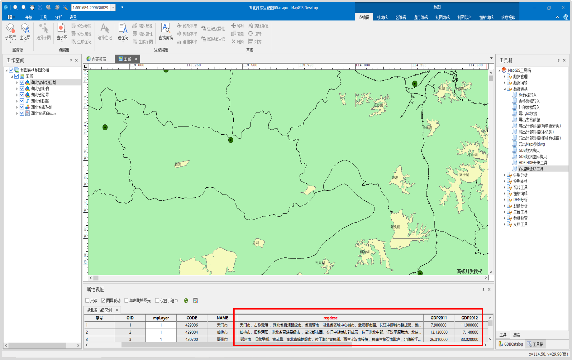Uncheck the highlighted layer's visibility checkbox
The image size is (574, 360).
(22, 82)
